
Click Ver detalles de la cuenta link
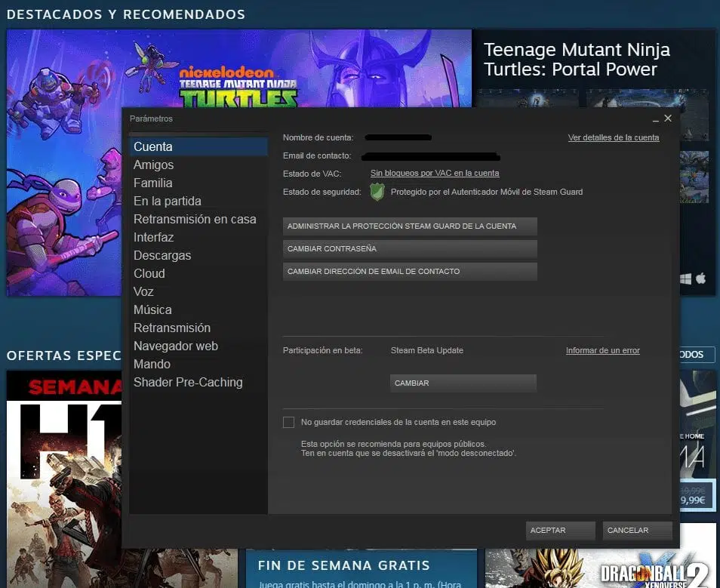click(614, 137)
